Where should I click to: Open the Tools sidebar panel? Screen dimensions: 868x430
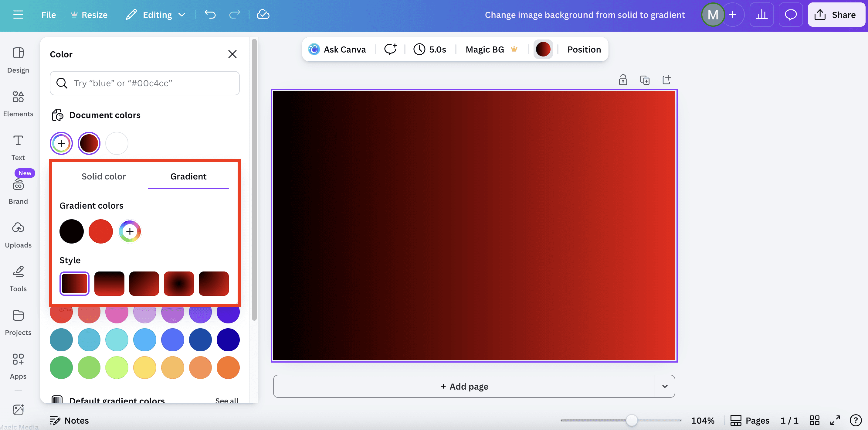18,278
